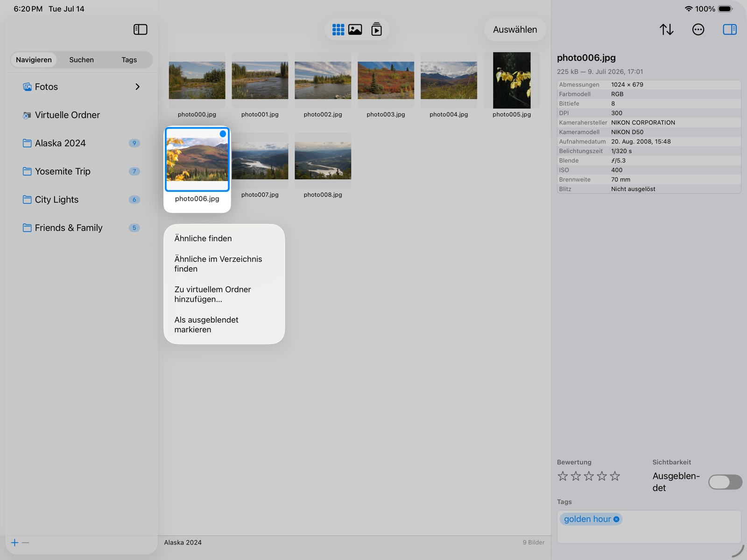
Task: Click the photo006.jpg title in inspector
Action: tap(586, 58)
